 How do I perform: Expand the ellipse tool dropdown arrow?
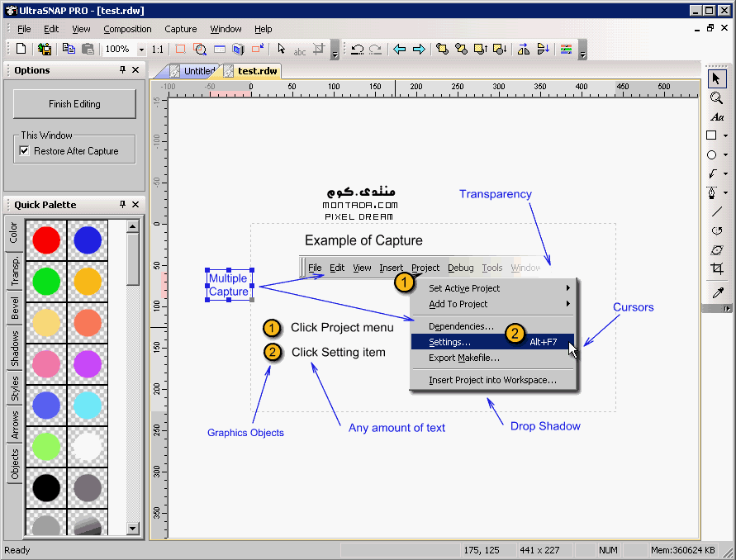point(725,155)
